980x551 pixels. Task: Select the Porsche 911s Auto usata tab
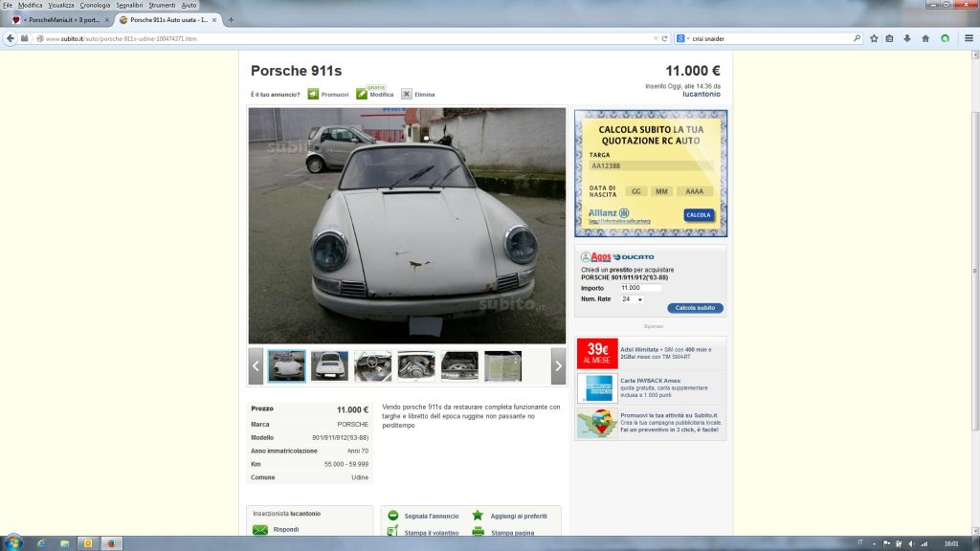167,20
